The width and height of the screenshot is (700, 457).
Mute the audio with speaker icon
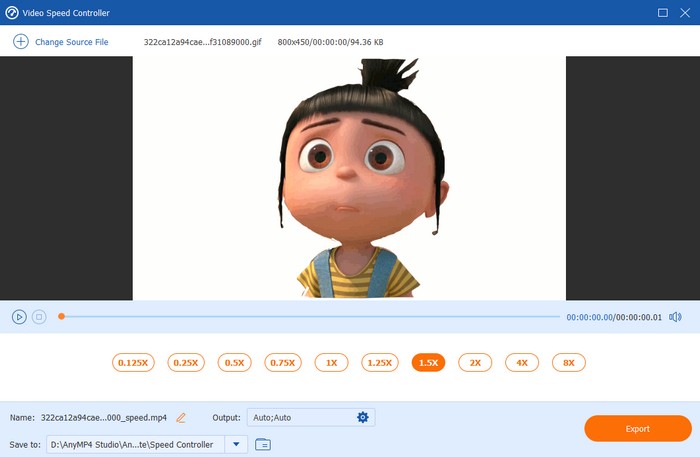[x=675, y=317]
